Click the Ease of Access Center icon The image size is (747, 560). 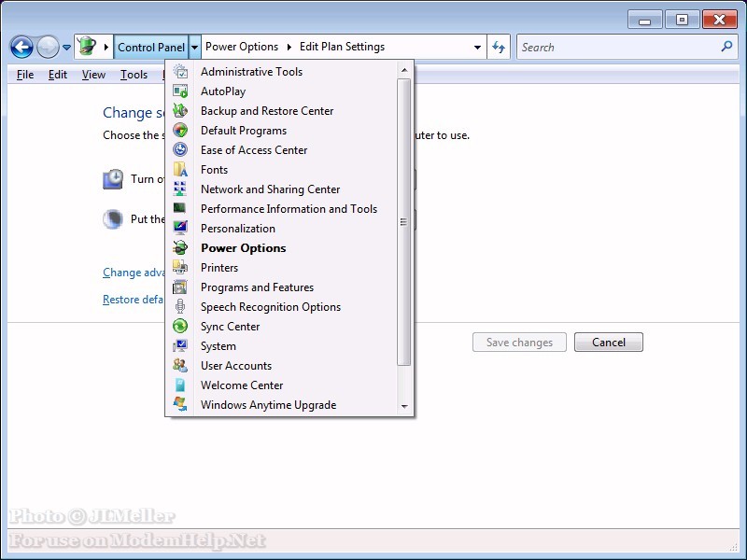[180, 150]
